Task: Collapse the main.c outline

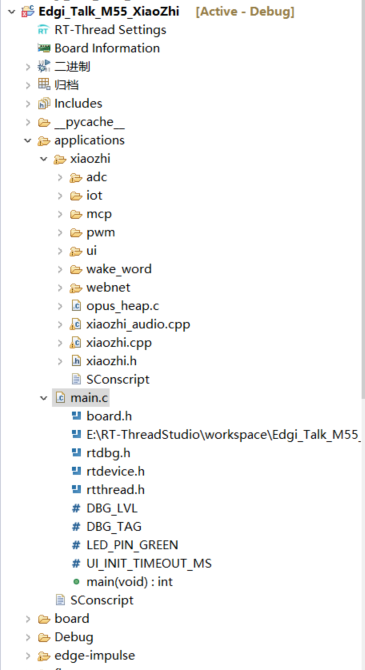Action: click(x=44, y=398)
